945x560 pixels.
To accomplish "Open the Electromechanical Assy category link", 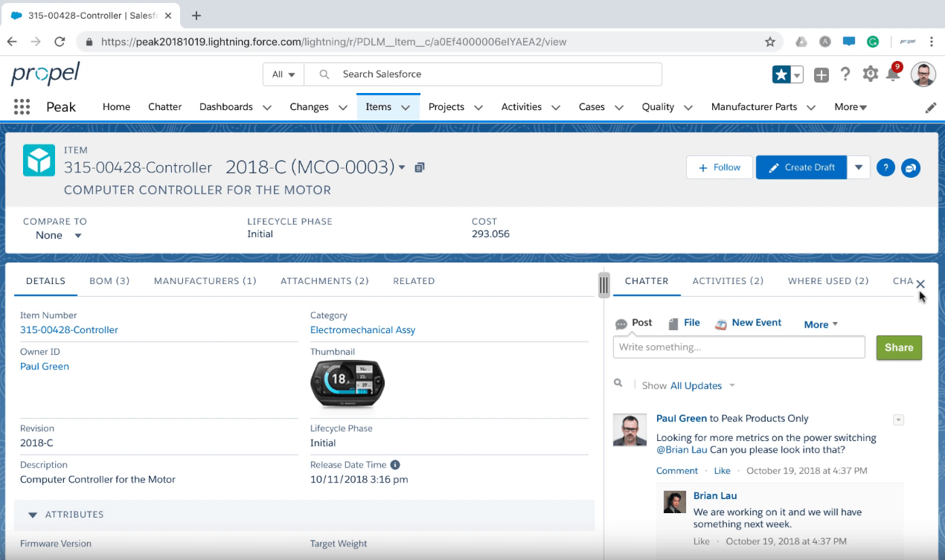I will (362, 330).
